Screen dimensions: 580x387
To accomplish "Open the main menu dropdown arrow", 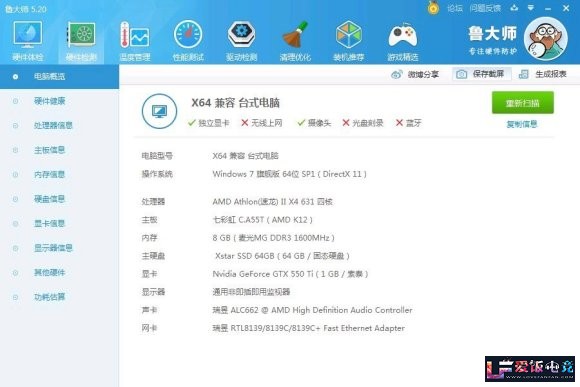I will tap(531, 8).
